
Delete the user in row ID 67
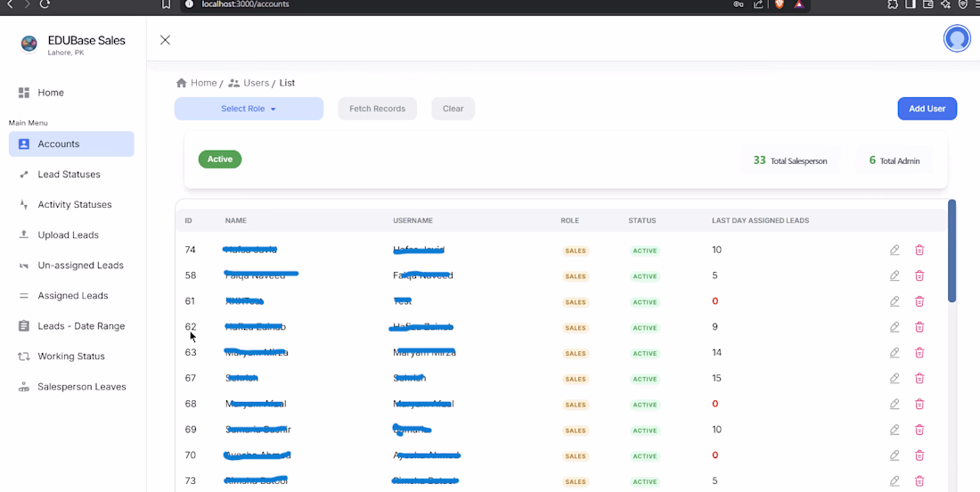[919, 378]
